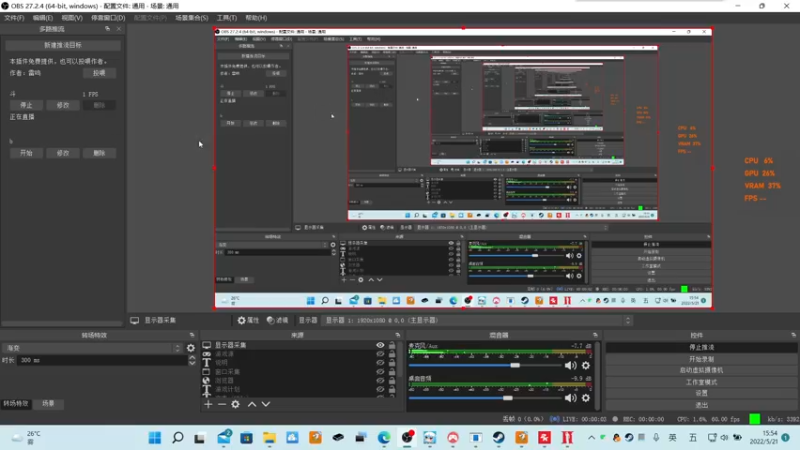This screenshot has width=800, height=450.
Task: Click 停止推流 to stop streaming
Action: click(702, 347)
